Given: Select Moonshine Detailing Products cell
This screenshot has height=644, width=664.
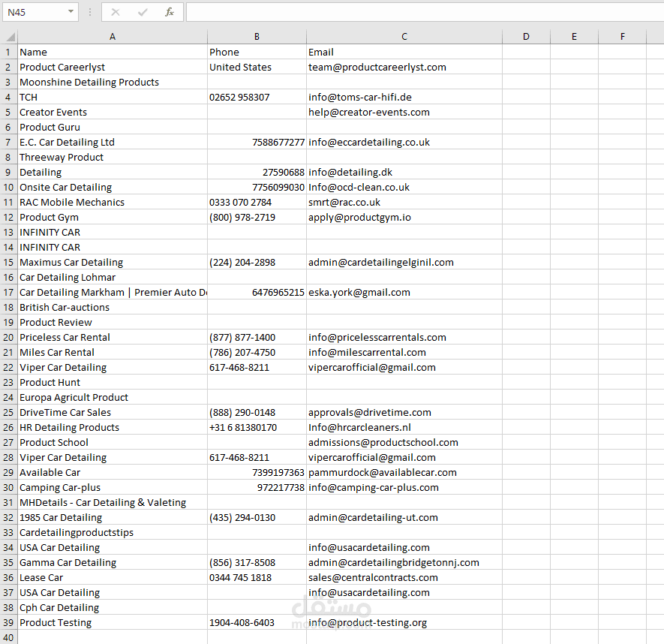Looking at the screenshot, I should click(113, 83).
